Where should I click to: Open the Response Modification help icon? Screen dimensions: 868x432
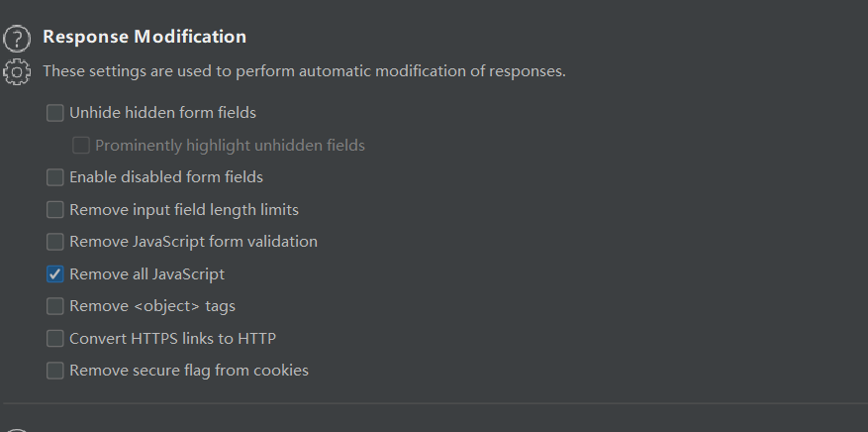pos(17,39)
